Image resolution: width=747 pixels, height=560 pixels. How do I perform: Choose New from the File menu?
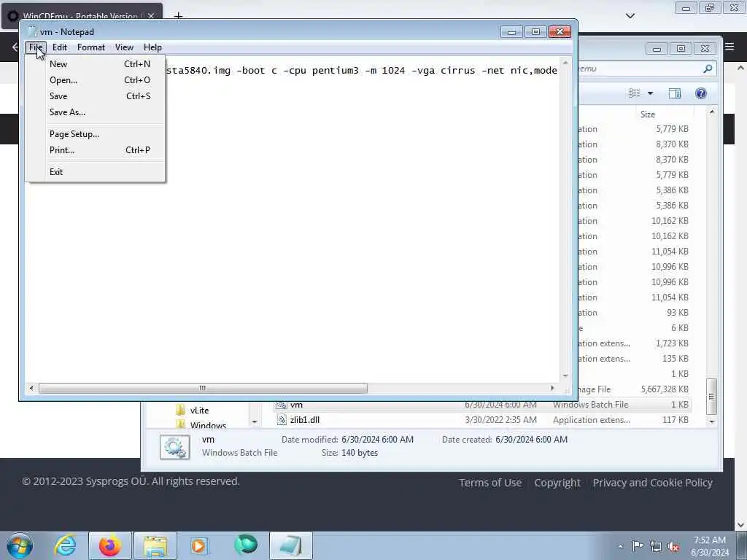tap(96, 64)
